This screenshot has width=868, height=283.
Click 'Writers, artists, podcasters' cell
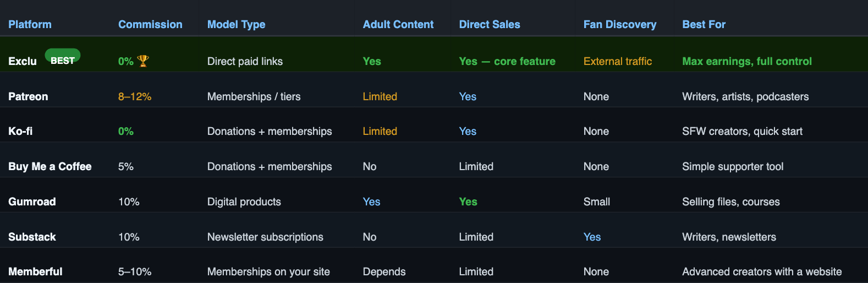745,96
